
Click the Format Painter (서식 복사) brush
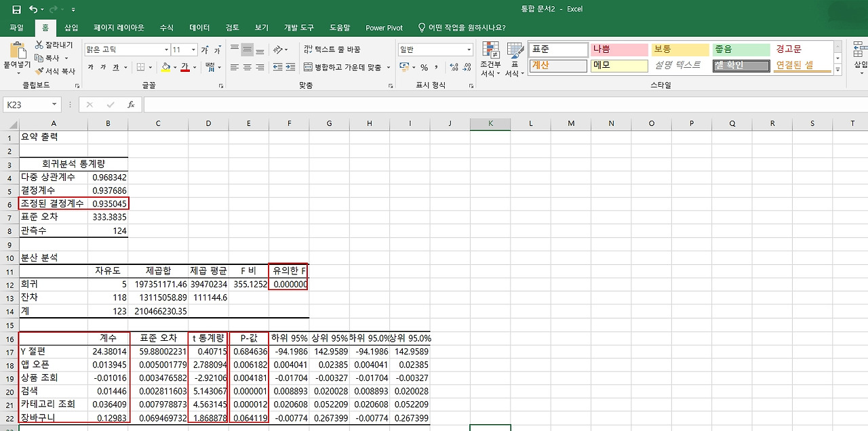coord(39,70)
